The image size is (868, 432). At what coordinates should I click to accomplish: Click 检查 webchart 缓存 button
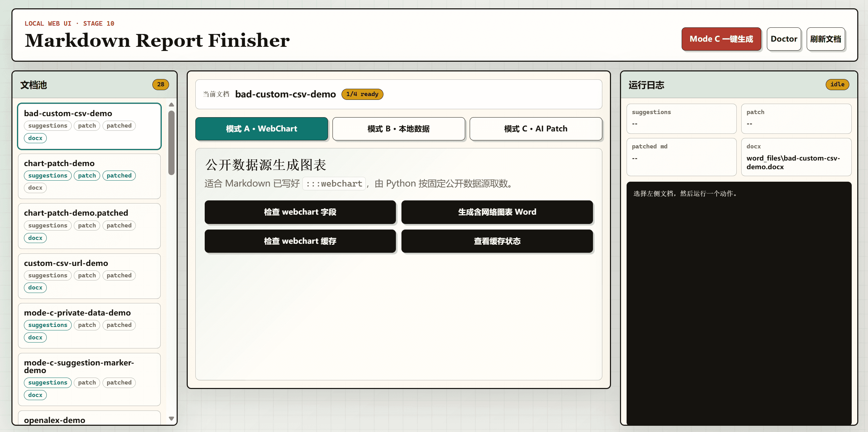point(300,241)
